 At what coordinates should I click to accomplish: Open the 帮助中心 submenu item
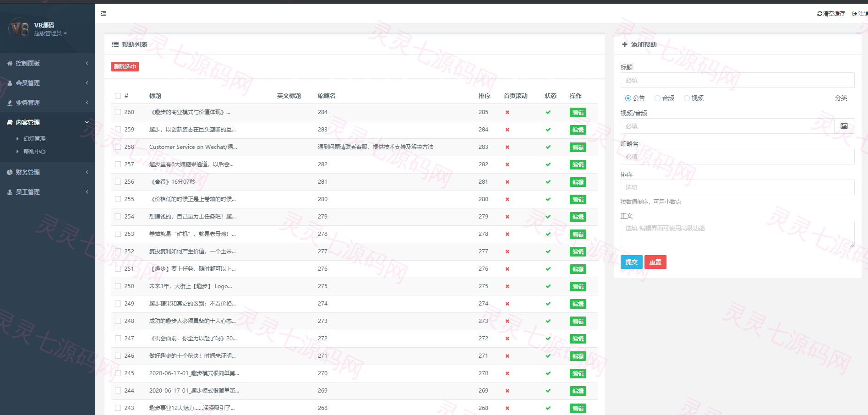tap(35, 151)
